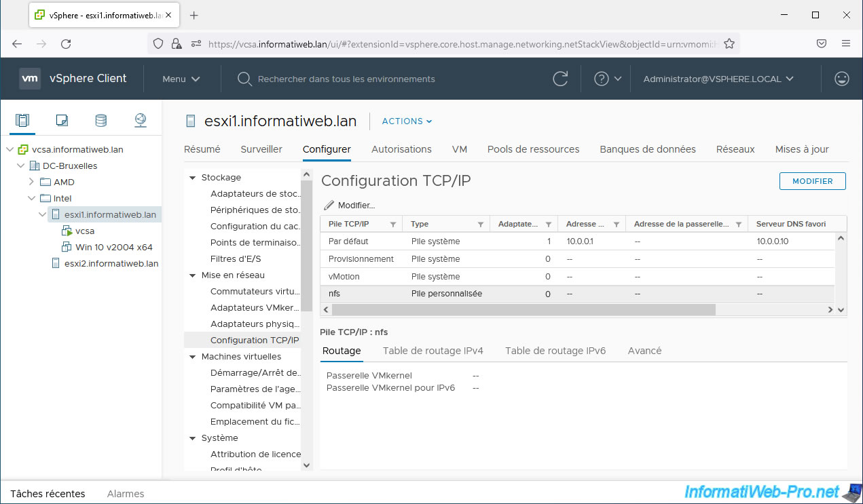
Task: Open a new browser tab
Action: click(194, 15)
